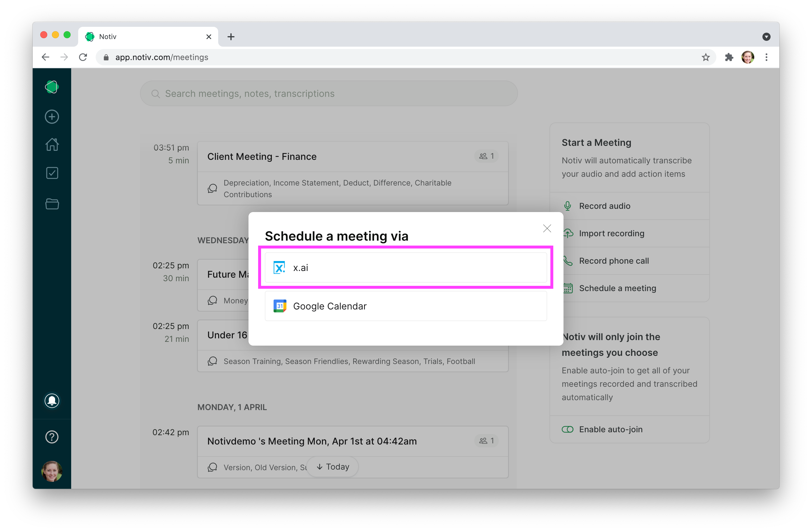812x532 pixels.
Task: Toggle Enable auto-join
Action: [x=568, y=429]
